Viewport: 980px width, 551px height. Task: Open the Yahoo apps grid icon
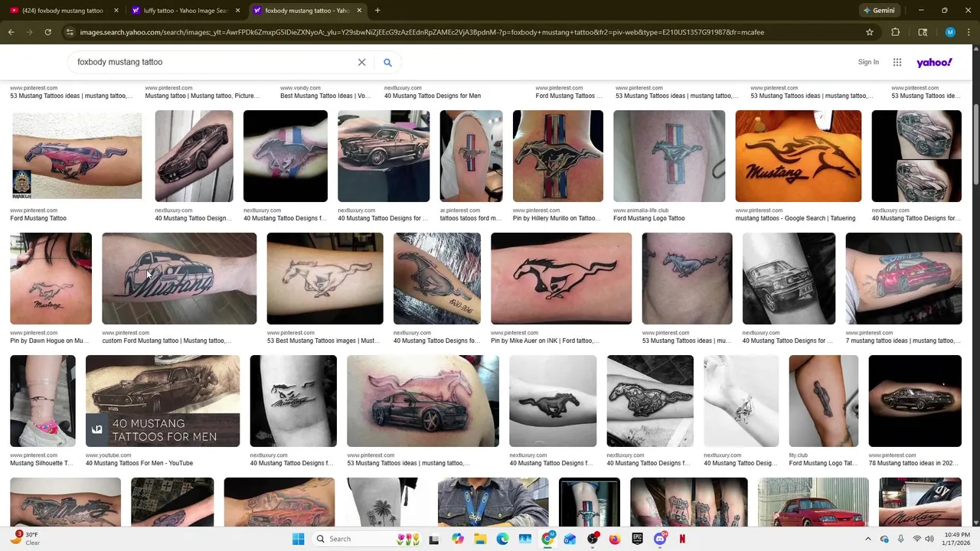[897, 63]
